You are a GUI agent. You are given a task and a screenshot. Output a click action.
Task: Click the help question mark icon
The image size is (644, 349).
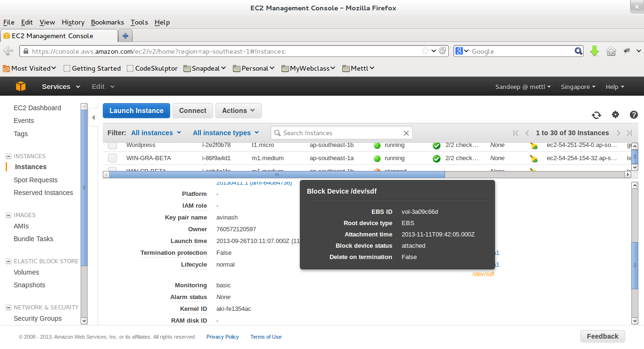point(634,114)
